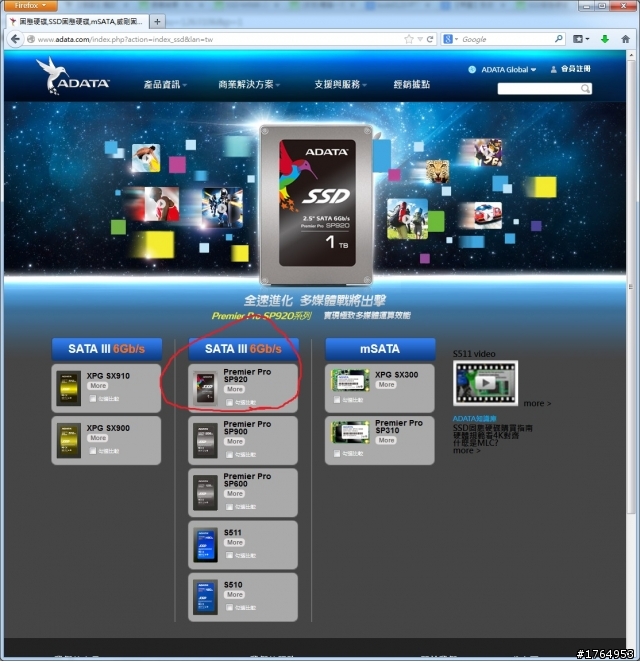
Task: Open the URL history dropdown arrow
Action: click(x=420, y=39)
